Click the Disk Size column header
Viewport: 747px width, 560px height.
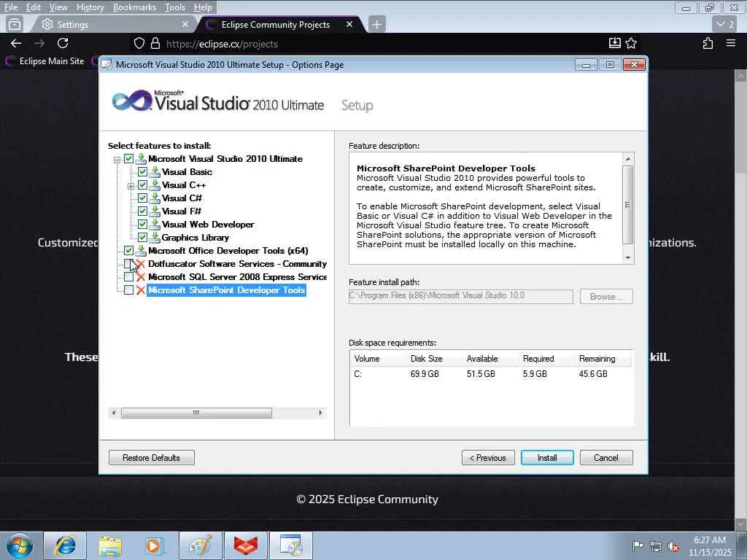[426, 359]
